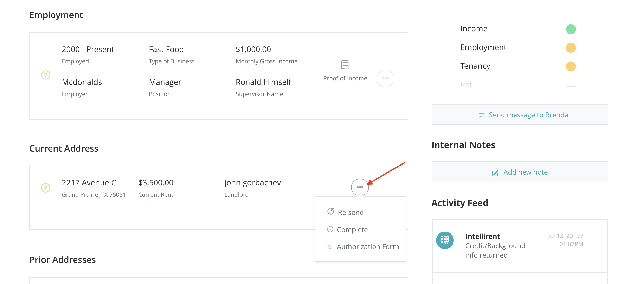Click the Complete checkmark circle icon
Viewport: 644px width, 284px height.
pos(330,229)
